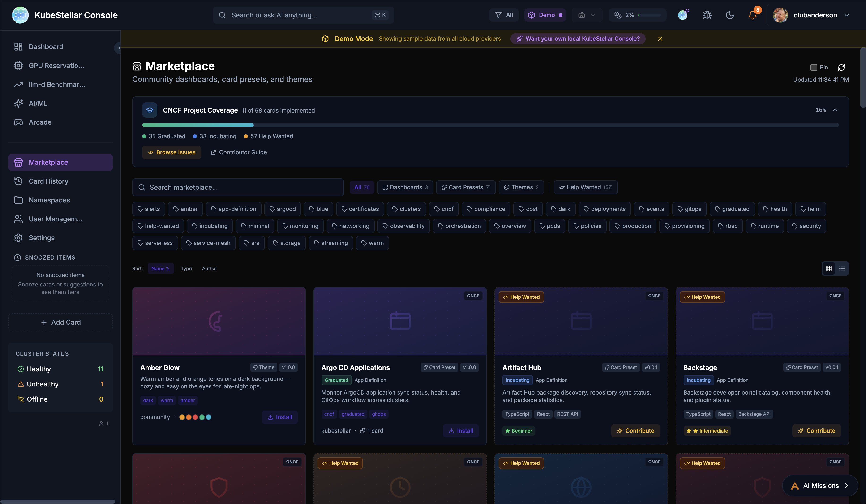Switch to list view layout
The image size is (866, 504).
click(x=842, y=269)
